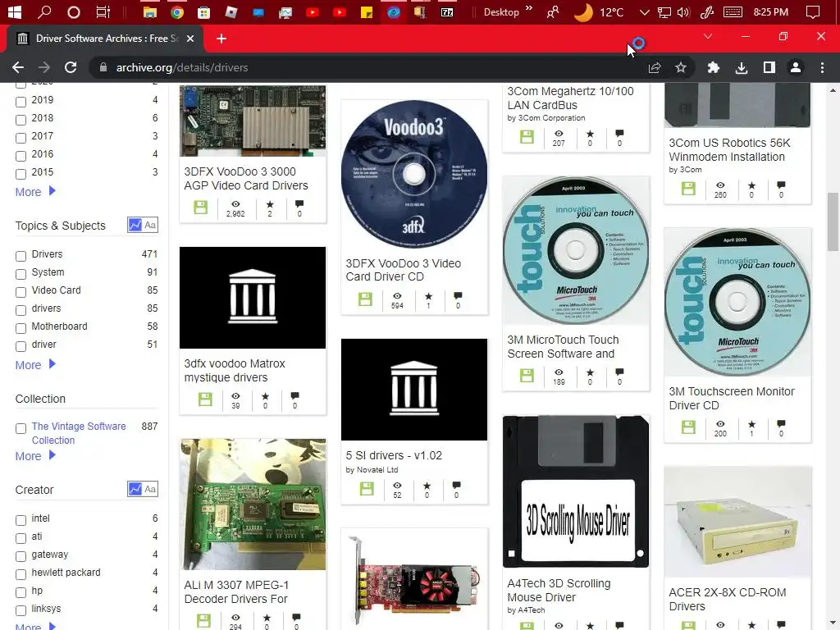
Task: Open Windows Start menu
Action: (15, 11)
